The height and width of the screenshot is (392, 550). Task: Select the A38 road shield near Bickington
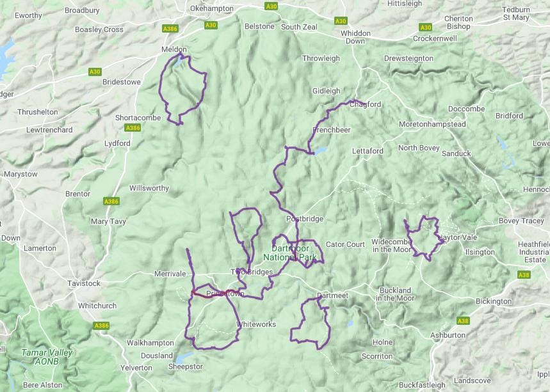tap(524, 275)
